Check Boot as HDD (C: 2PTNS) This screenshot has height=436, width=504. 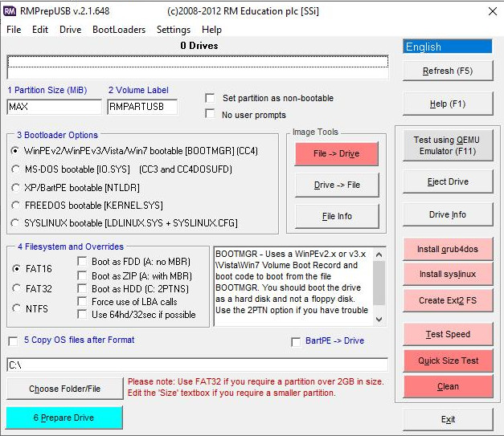click(x=83, y=288)
